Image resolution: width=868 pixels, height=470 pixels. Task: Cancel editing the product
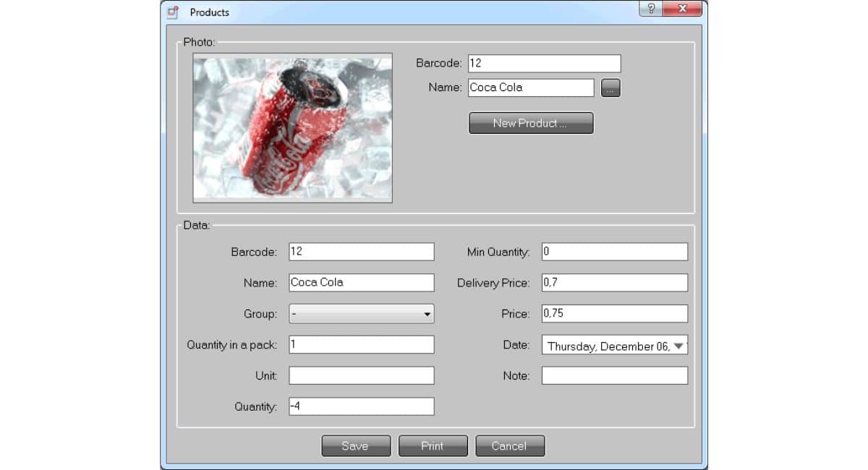click(x=510, y=445)
